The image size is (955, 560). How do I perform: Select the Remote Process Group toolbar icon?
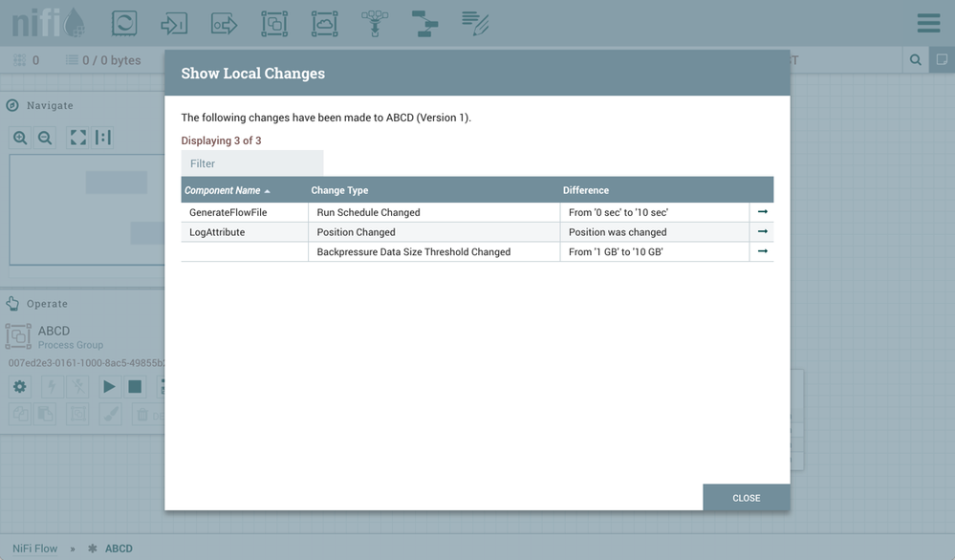point(324,22)
